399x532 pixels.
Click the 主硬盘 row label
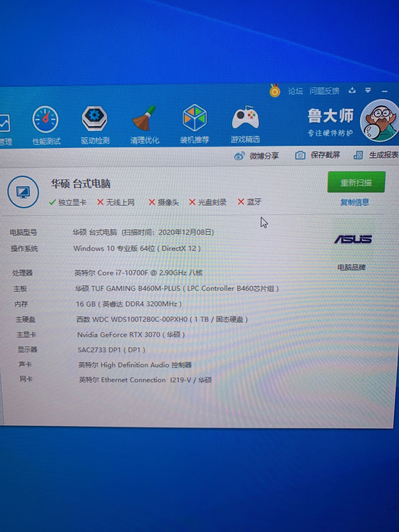click(x=26, y=319)
